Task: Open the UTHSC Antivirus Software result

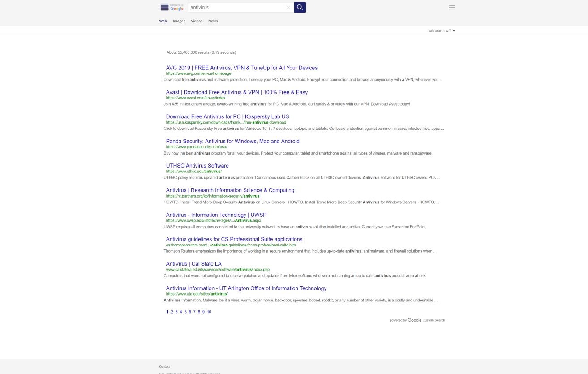Action: pos(197,166)
